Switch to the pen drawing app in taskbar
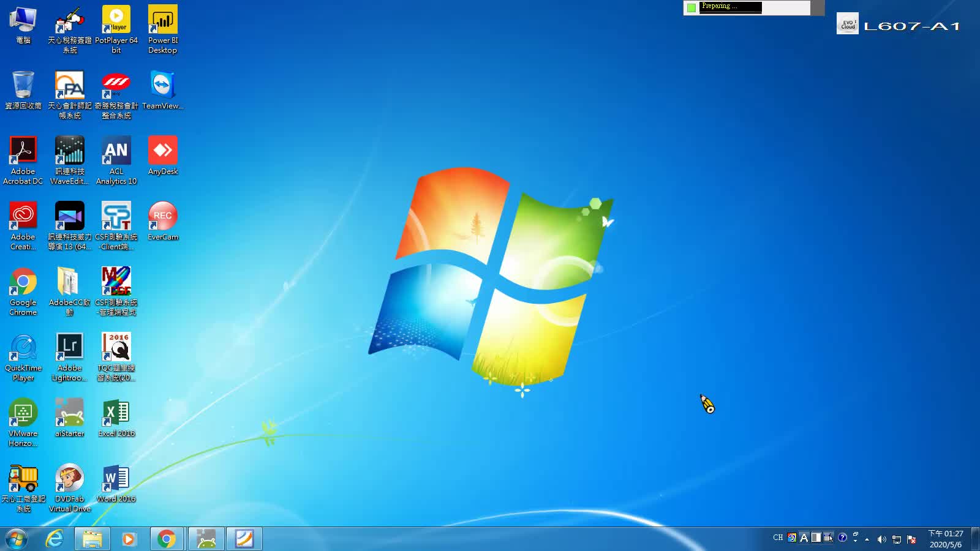 (244, 539)
